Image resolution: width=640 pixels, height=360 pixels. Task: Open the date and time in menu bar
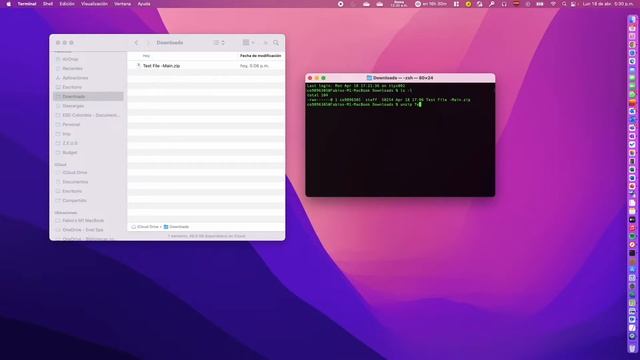pos(608,4)
